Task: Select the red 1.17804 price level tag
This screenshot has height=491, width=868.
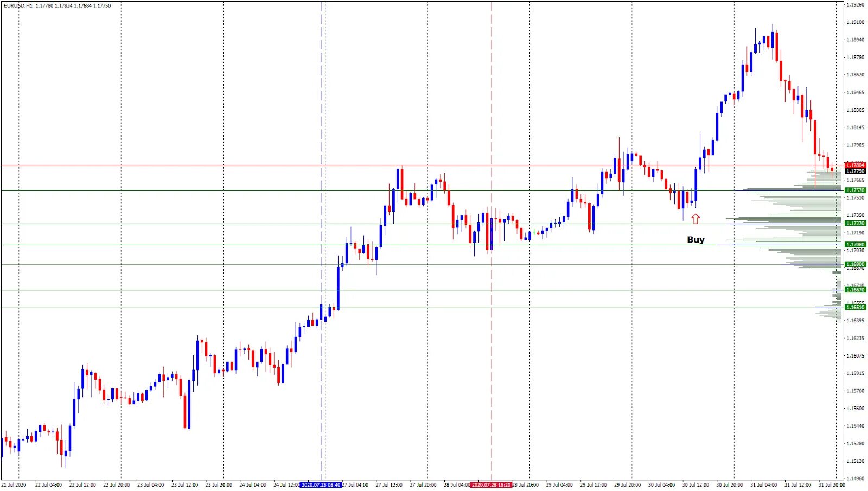Action: pyautogui.click(x=856, y=165)
